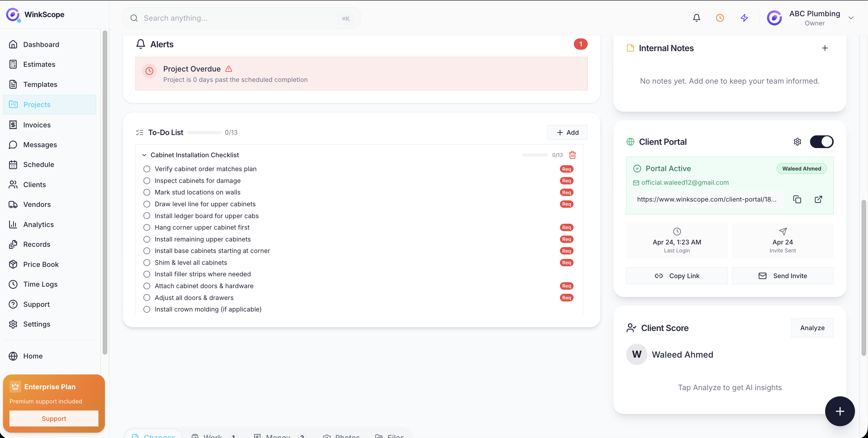The height and width of the screenshot is (438, 868).
Task: Open the client portal link in new tab
Action: [x=818, y=199]
